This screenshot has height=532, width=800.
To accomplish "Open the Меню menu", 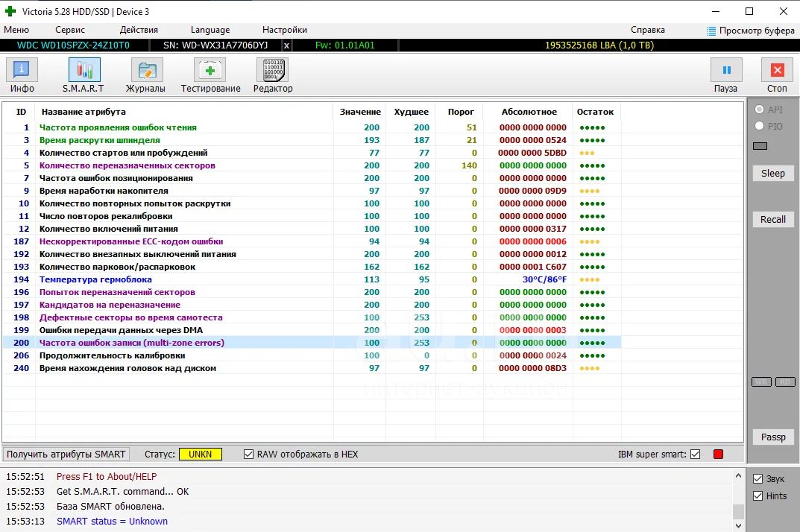I will (16, 30).
